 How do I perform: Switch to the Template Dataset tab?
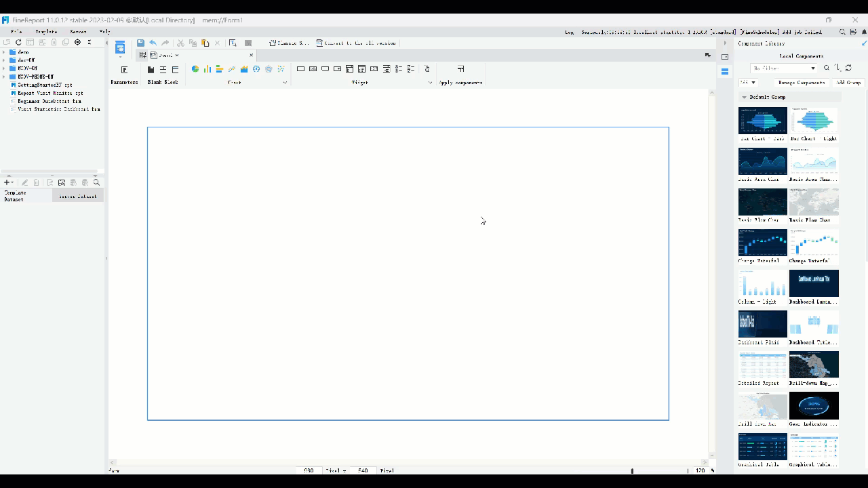coord(26,196)
